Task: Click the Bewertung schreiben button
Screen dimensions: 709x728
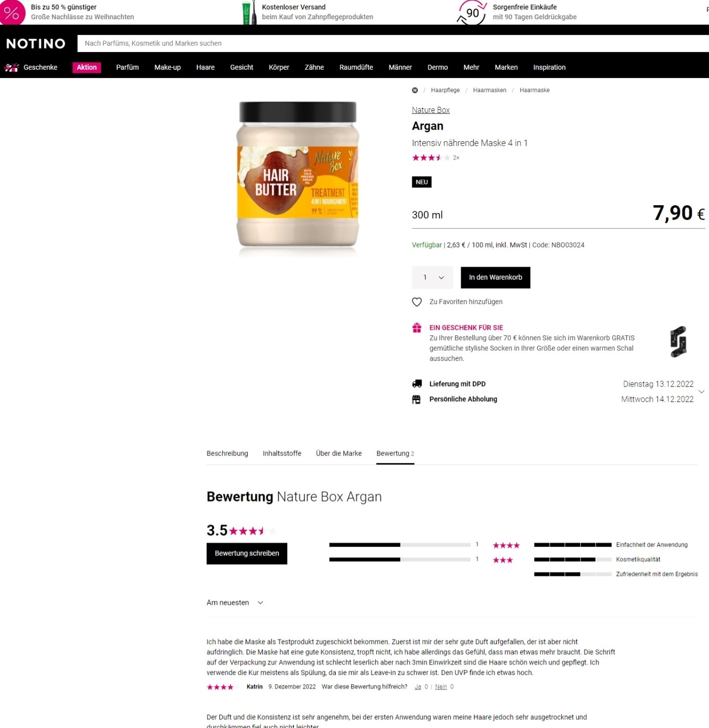Action: 247,554
